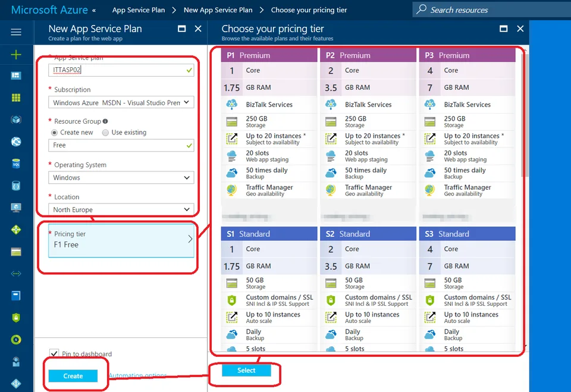The image size is (571, 392).
Task: Select the Use existing radio button
Action: click(x=105, y=133)
